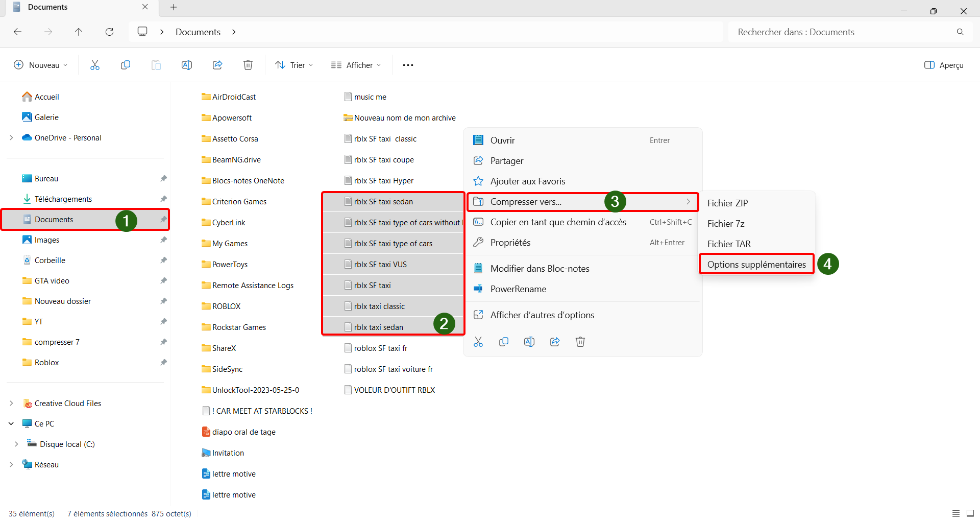Viewport: 980px width, 521px height.
Task: Click the search magnifier icon
Action: [x=960, y=32]
